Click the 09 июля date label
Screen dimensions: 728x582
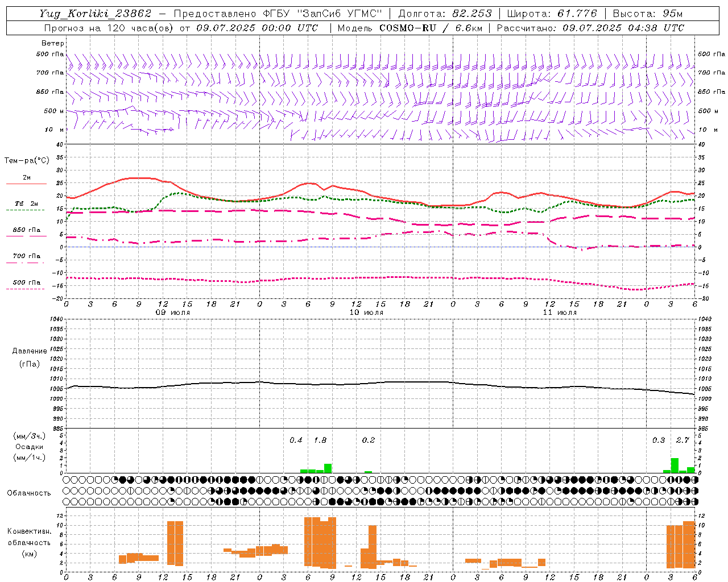173,313
